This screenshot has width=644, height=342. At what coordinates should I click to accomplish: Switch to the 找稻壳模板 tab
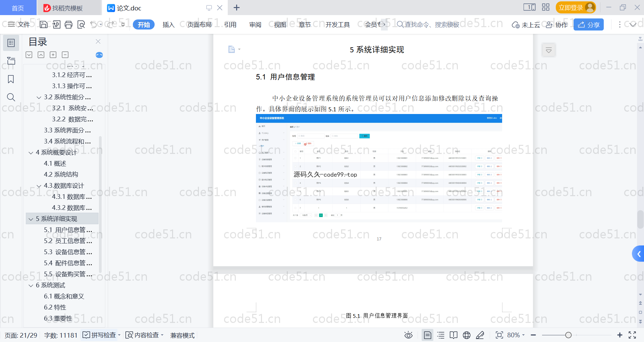click(x=67, y=8)
